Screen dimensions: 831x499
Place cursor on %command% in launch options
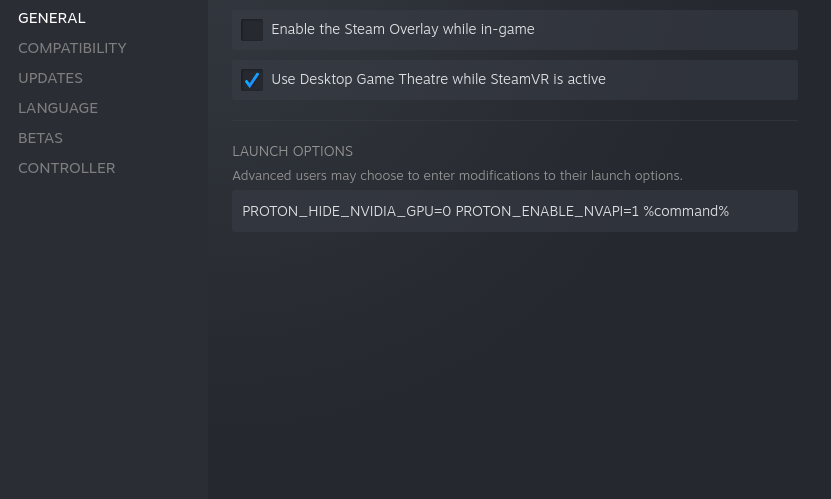[x=686, y=211]
